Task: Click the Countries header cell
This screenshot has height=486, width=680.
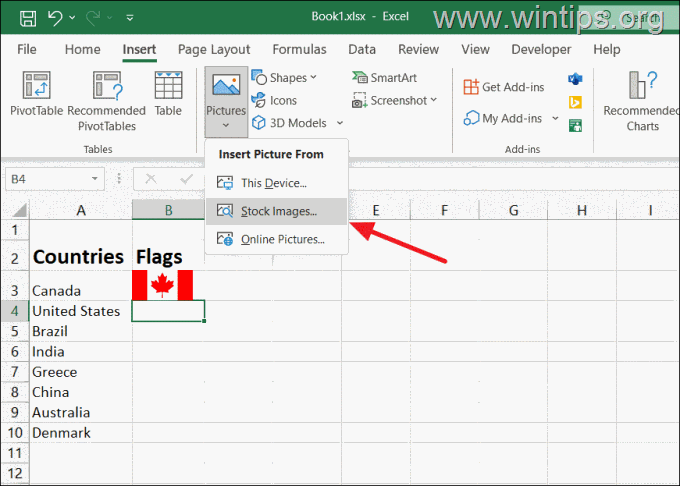Action: click(81, 256)
